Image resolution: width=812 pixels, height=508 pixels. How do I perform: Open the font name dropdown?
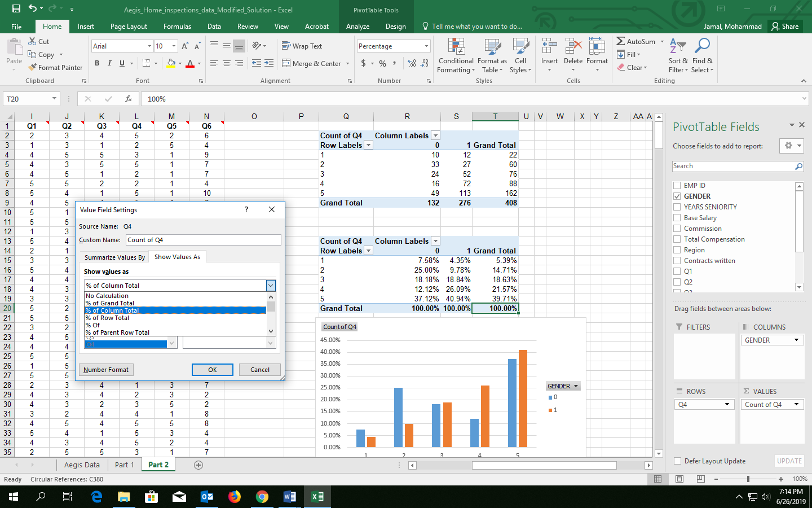pos(149,46)
